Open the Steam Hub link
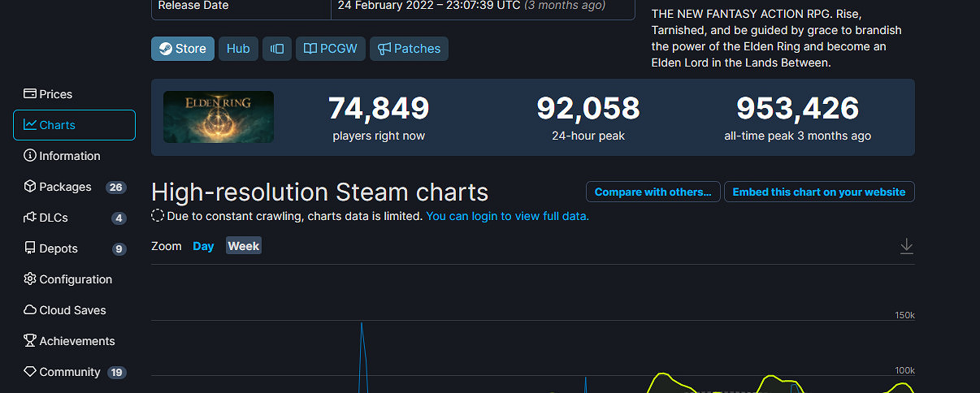The height and width of the screenshot is (393, 980). 238,49
